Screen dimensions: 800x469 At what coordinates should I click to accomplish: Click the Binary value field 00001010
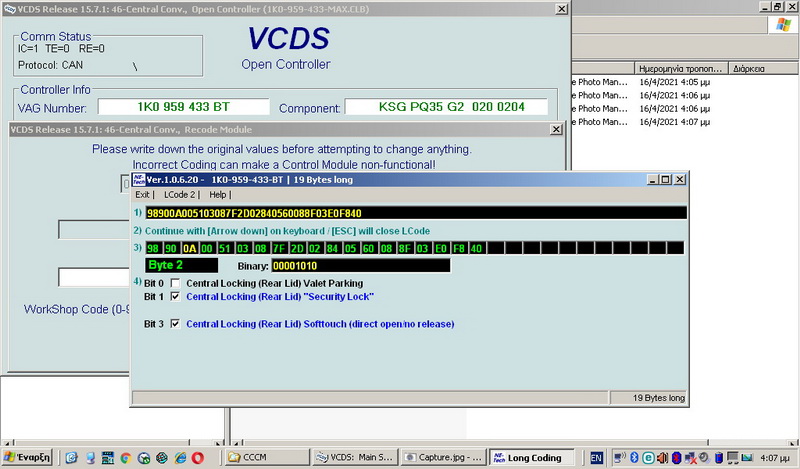click(361, 265)
